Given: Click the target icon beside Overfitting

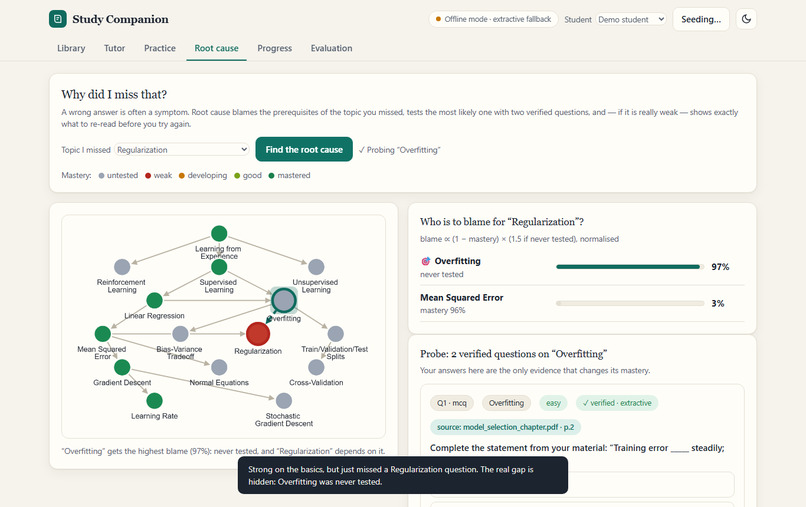Looking at the screenshot, I should click(x=426, y=261).
